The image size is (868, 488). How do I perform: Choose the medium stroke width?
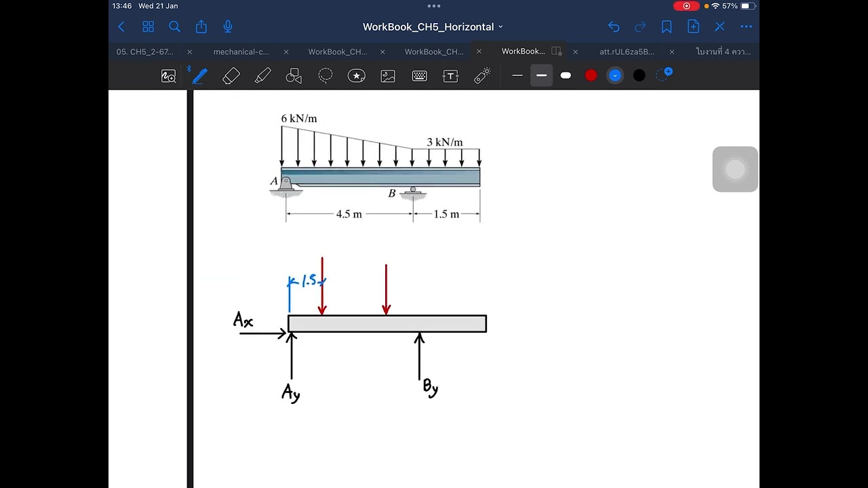point(541,75)
